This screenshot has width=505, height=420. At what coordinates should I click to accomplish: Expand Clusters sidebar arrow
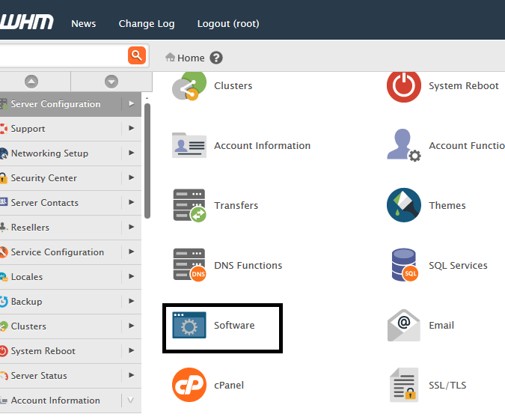click(131, 326)
